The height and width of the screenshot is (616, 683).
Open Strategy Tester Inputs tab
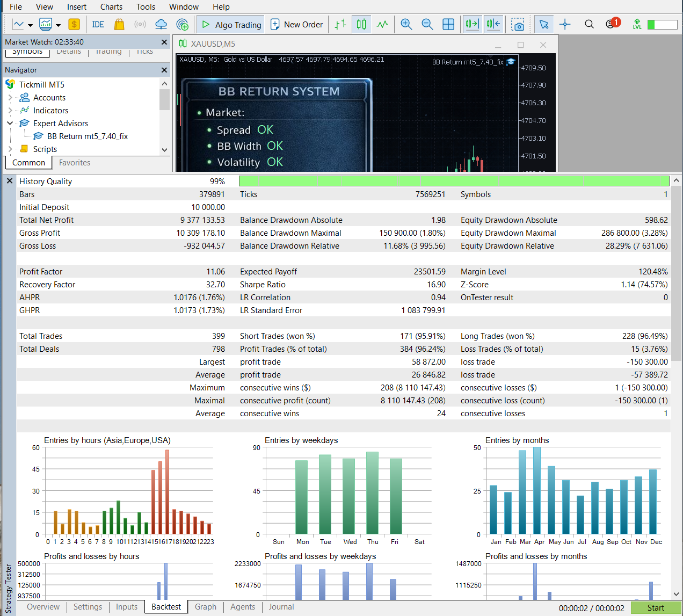(127, 607)
